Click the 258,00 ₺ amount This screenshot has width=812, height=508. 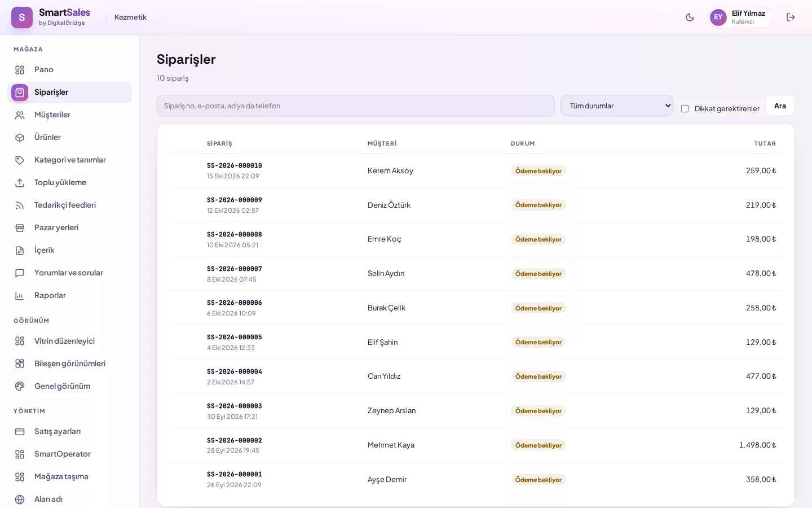[761, 308]
